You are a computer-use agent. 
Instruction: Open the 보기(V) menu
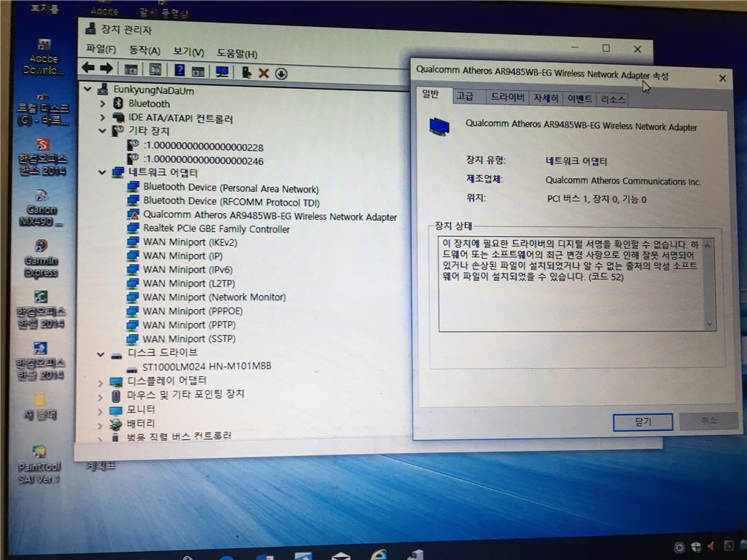[188, 52]
